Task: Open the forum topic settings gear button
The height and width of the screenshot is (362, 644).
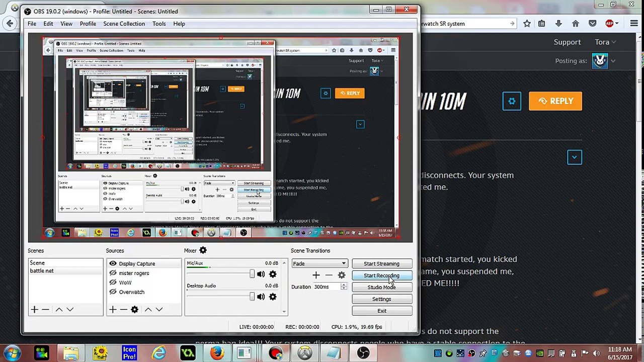Action: click(512, 101)
